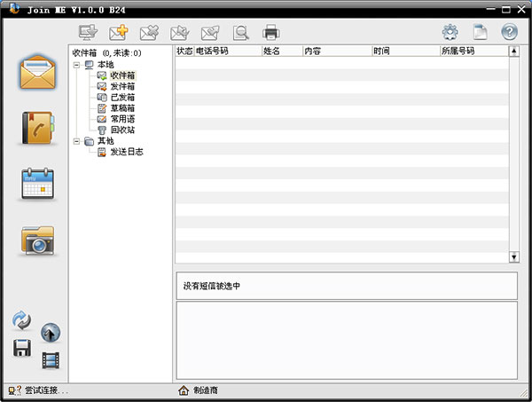The width and height of the screenshot is (532, 402).
Task: Open the 草稿箱 drafts folder
Action: tap(122, 108)
